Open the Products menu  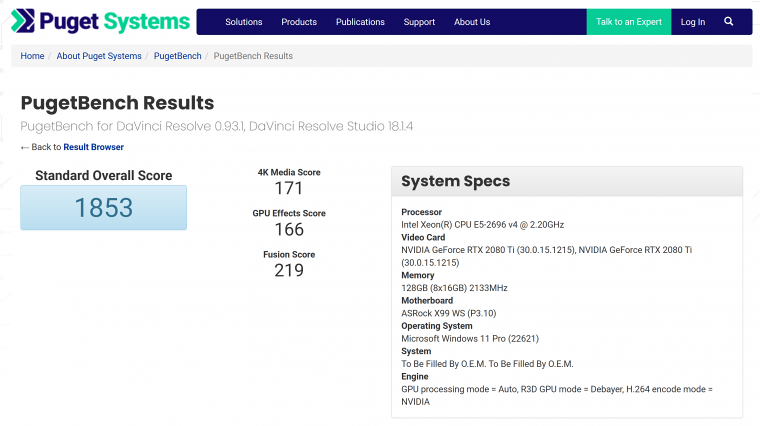(299, 22)
